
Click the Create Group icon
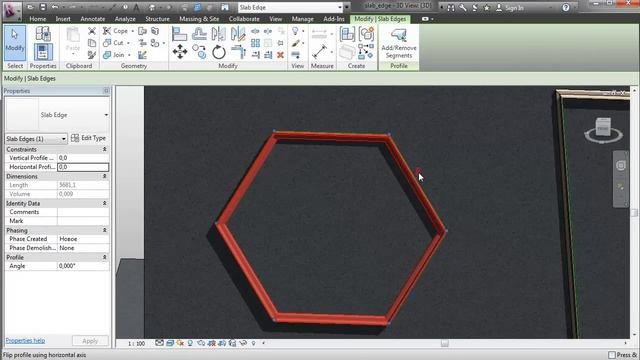366,34
